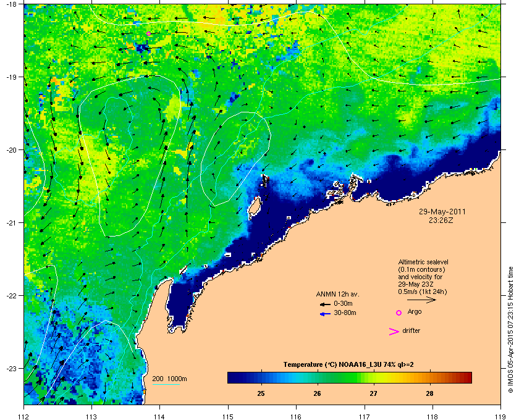Viewport: 519px width, 420px height.
Task: Click the latitude axis label -20
Action: tap(11, 150)
